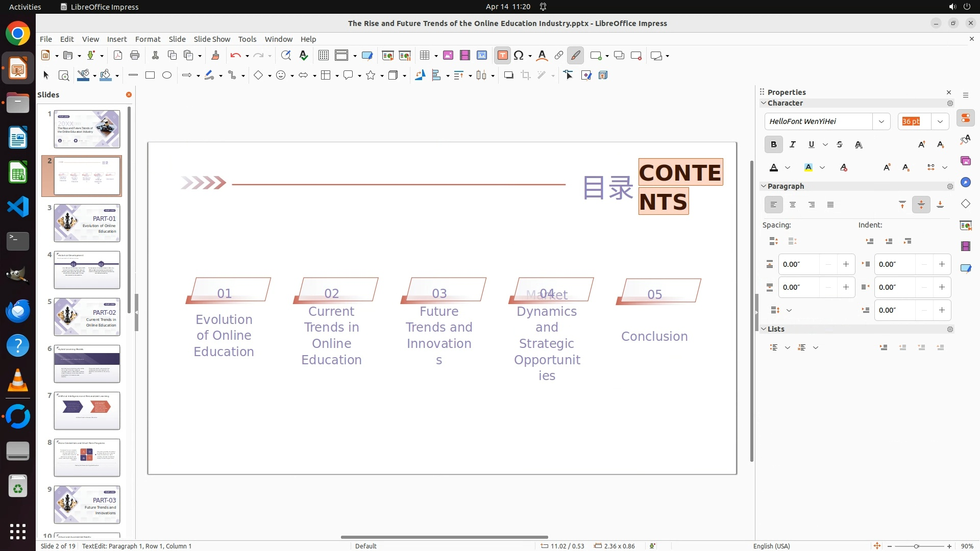Click the Insert Text Box icon
Viewport: 980px width, 551px height.
point(502,56)
